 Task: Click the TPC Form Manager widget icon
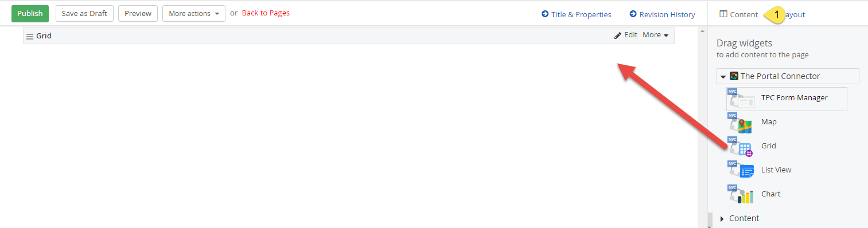(x=741, y=99)
